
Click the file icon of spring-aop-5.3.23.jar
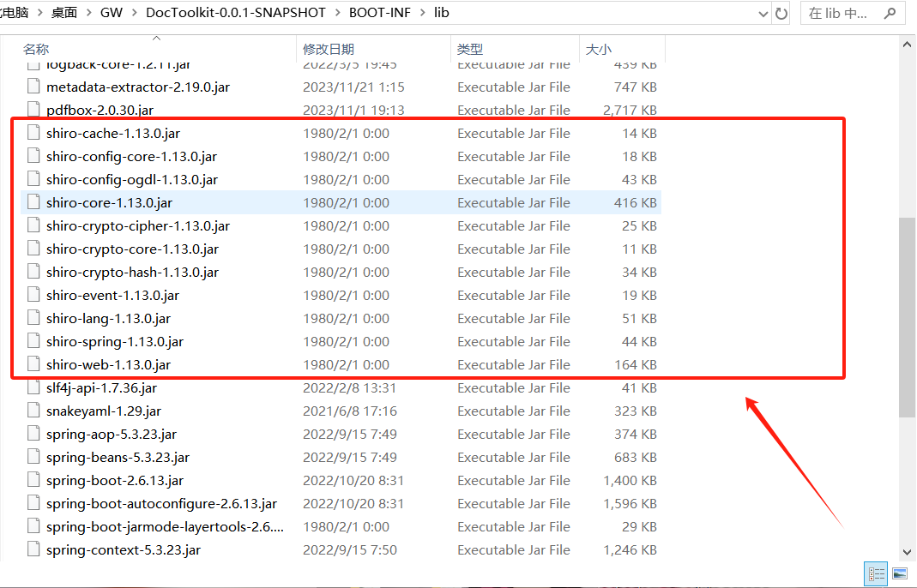34,434
